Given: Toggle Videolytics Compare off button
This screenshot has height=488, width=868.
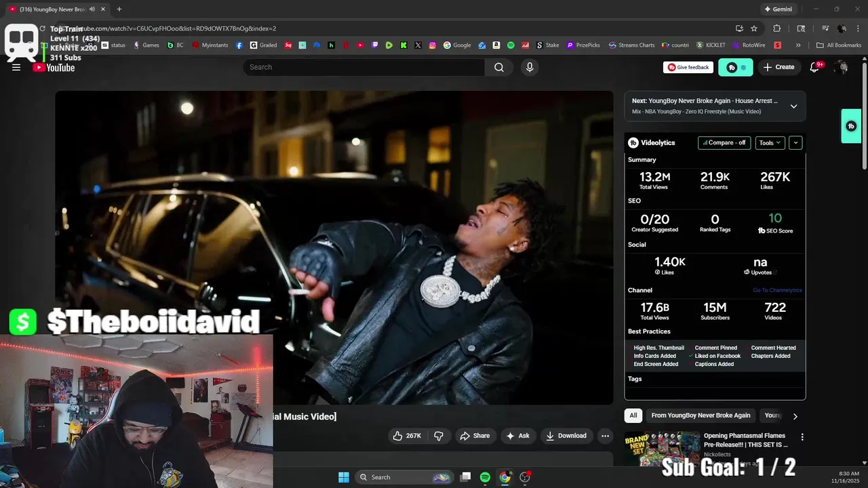Looking at the screenshot, I should coord(724,143).
